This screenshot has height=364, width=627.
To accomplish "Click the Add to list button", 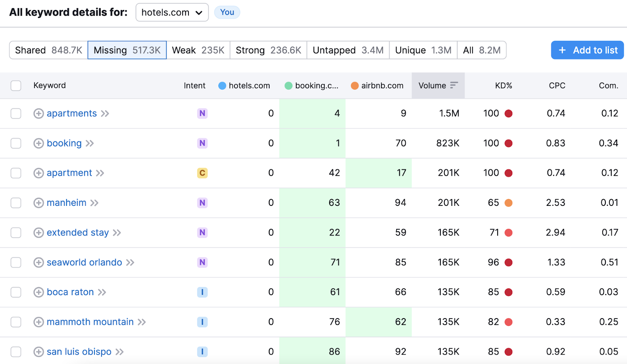I will coord(587,50).
